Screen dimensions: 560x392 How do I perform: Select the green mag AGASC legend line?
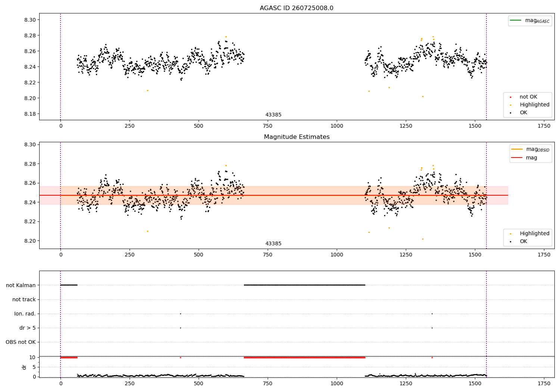pos(516,20)
